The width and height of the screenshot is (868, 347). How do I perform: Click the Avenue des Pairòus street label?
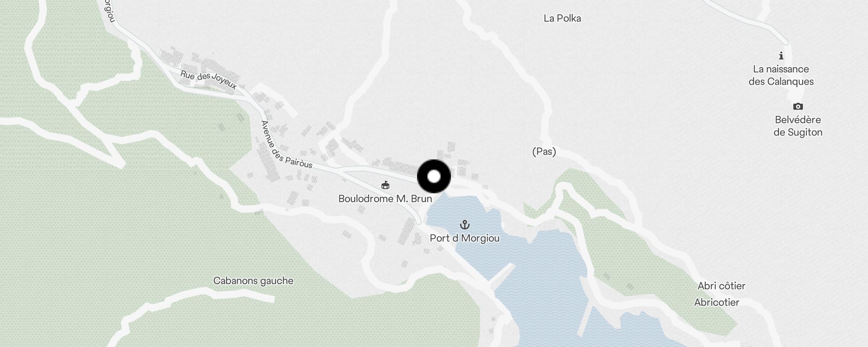(286, 144)
